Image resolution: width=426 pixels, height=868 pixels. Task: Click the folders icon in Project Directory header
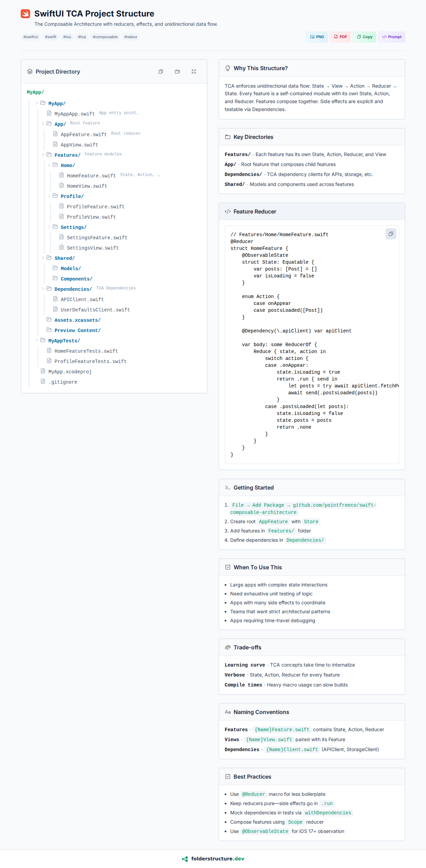177,72
